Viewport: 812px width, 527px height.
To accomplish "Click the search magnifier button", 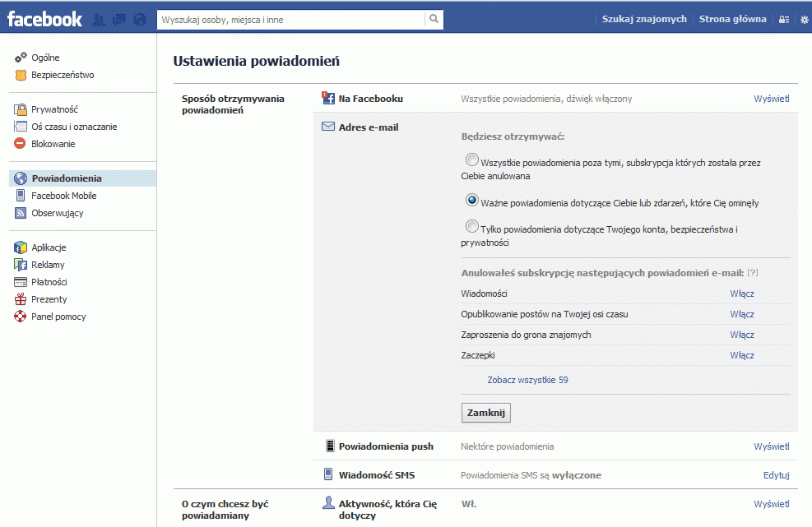I will pyautogui.click(x=434, y=20).
